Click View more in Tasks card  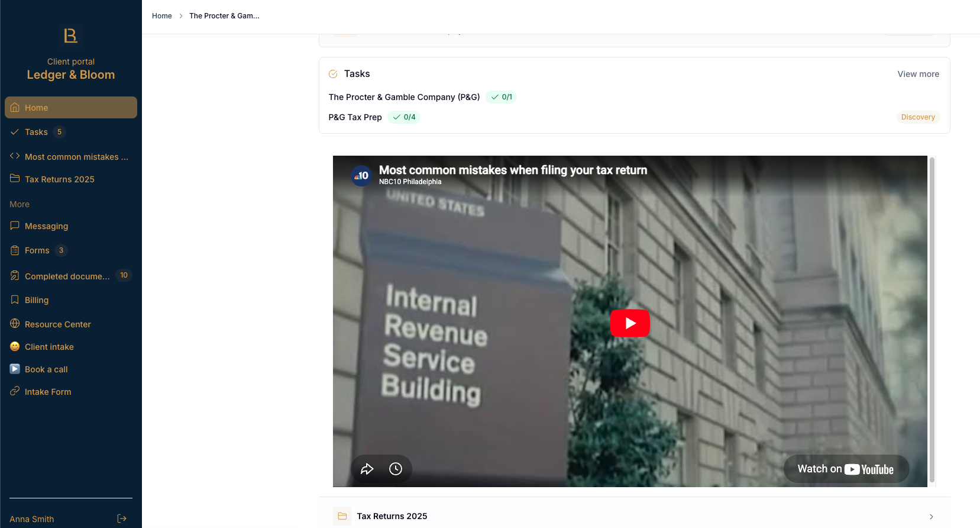click(918, 74)
